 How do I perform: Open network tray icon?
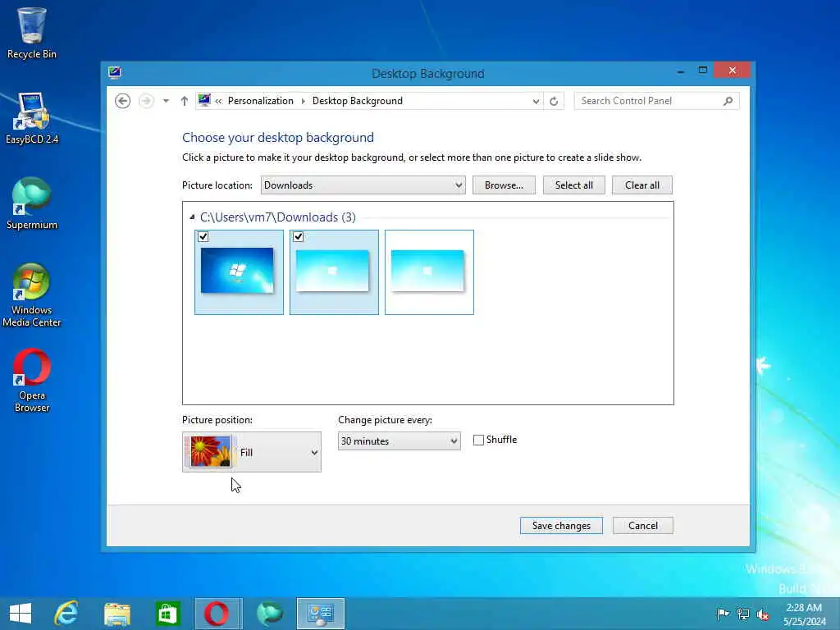[x=743, y=614]
